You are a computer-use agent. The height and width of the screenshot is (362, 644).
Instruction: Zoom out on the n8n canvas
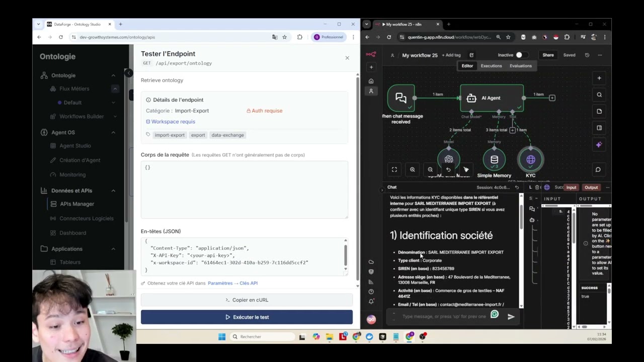pyautogui.click(x=430, y=169)
